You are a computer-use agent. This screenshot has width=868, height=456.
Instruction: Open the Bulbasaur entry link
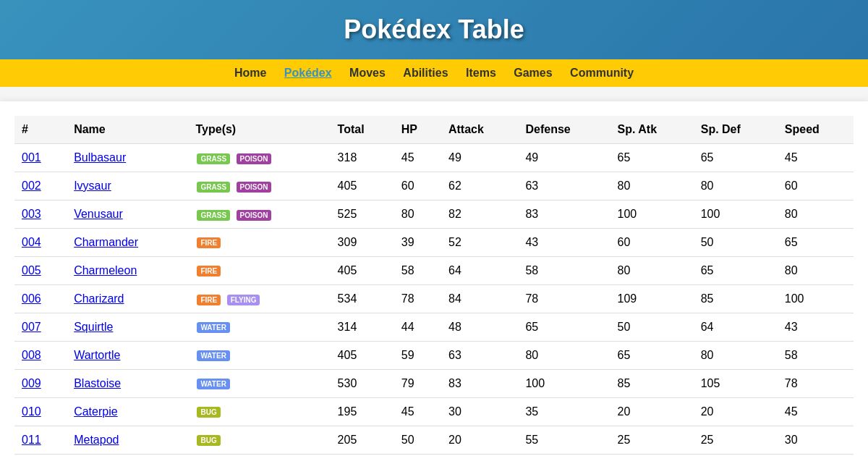pyautogui.click(x=100, y=158)
